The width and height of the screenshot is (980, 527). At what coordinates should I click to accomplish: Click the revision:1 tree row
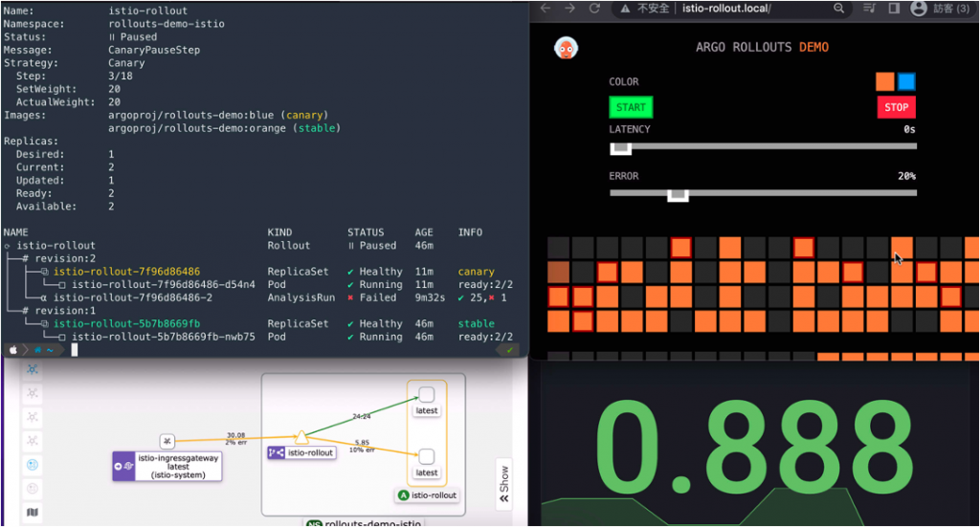click(58, 310)
